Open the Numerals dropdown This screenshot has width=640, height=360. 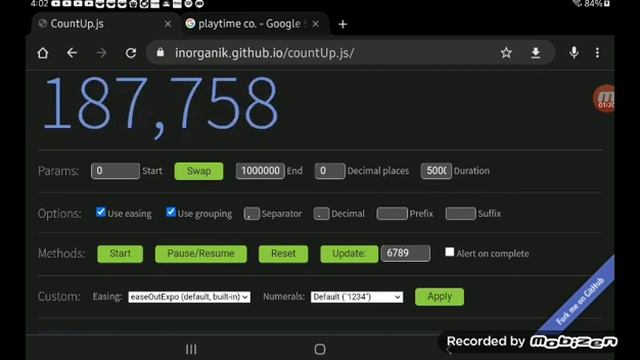tap(357, 297)
